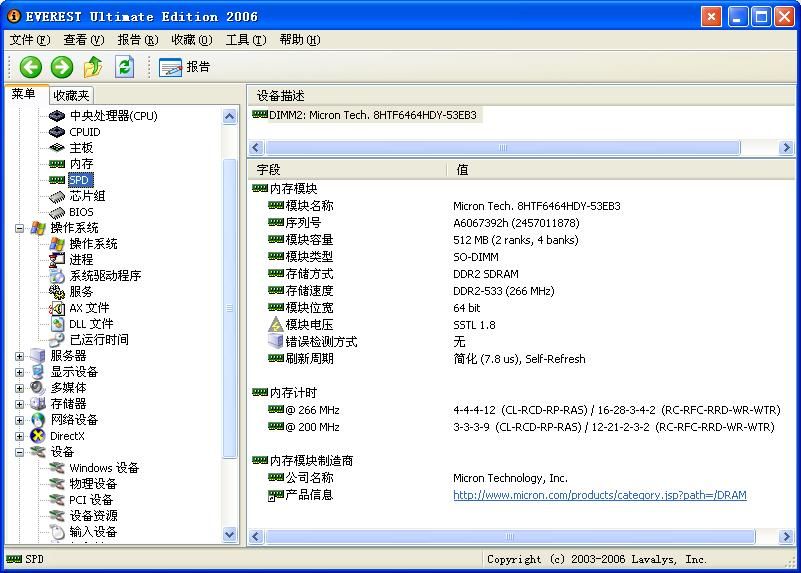Click the Up one level toolbar icon
Image resolution: width=801 pixels, height=573 pixels.
[x=93, y=67]
